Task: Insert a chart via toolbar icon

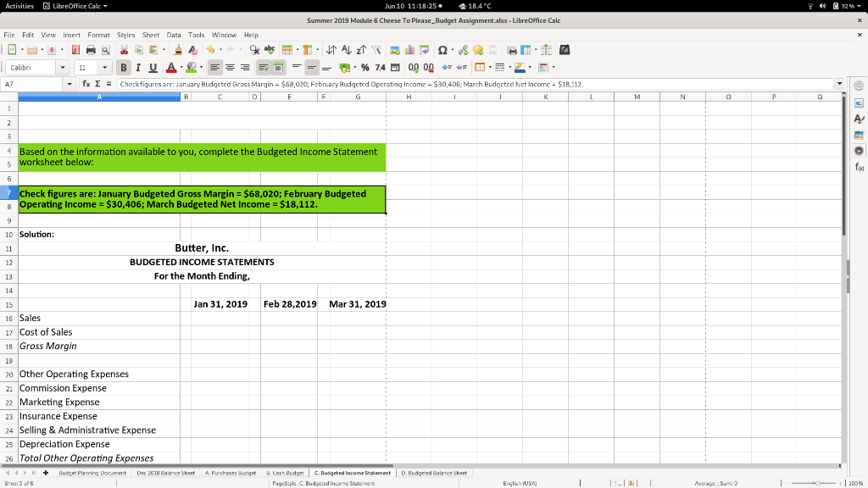Action: pyautogui.click(x=409, y=50)
